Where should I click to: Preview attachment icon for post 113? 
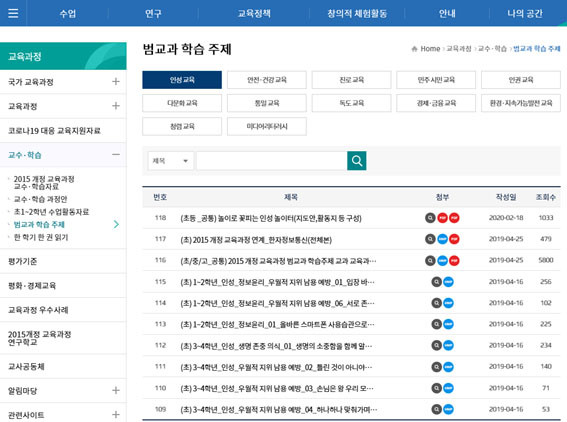(x=436, y=324)
